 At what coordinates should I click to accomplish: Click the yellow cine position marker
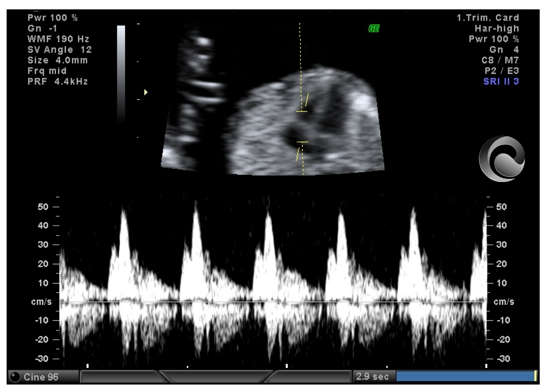(x=535, y=376)
